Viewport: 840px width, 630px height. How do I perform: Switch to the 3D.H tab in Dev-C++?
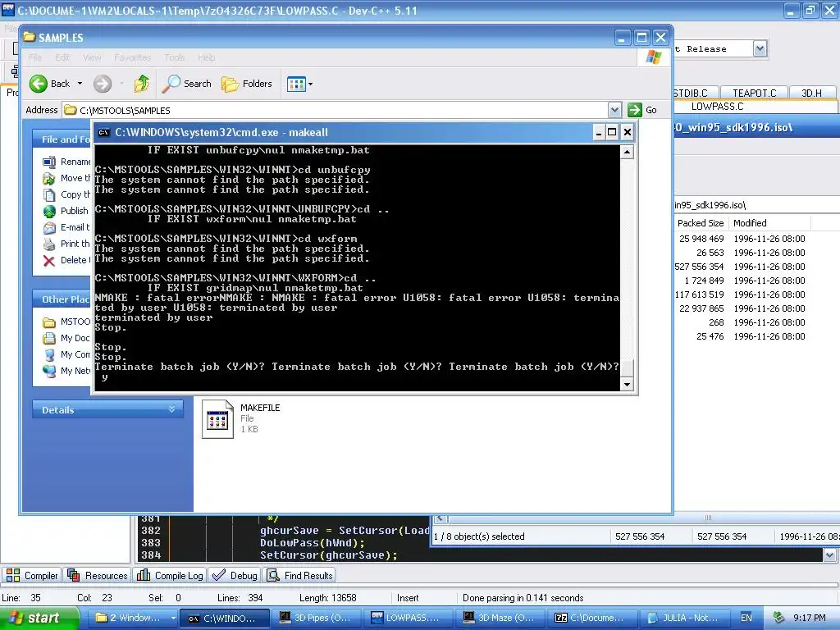811,93
